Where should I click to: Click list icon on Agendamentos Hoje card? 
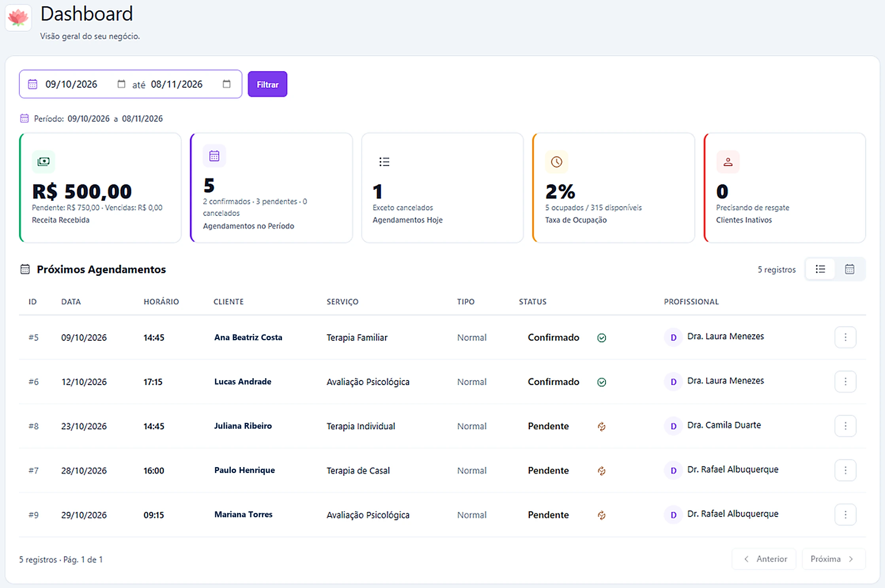pos(384,162)
